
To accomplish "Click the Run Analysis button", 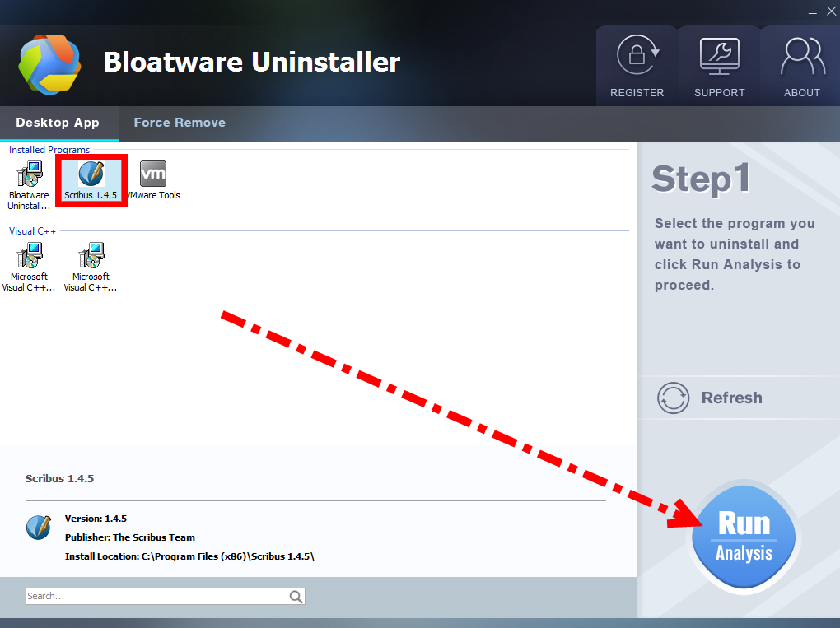I will (744, 537).
